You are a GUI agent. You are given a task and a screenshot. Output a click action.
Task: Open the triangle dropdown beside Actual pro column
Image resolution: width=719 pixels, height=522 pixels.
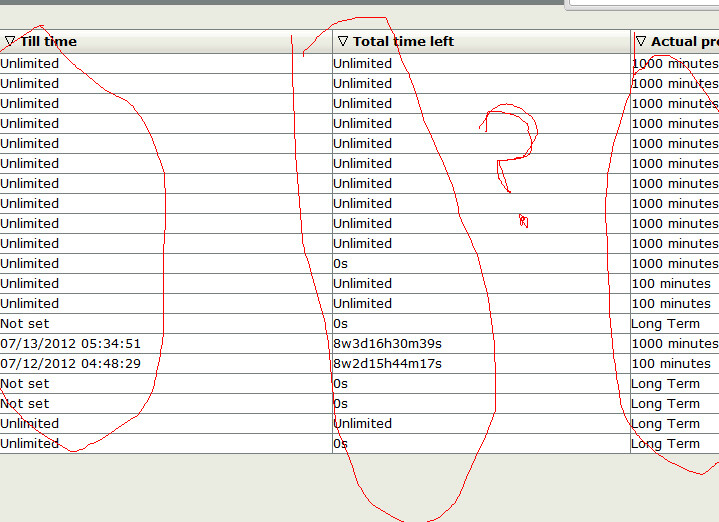[641, 41]
